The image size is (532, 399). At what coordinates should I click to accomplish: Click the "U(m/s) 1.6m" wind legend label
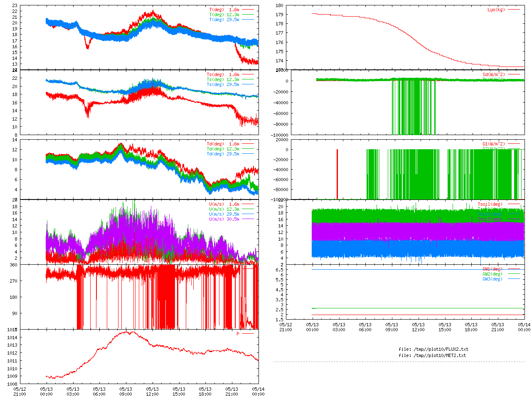pos(224,204)
